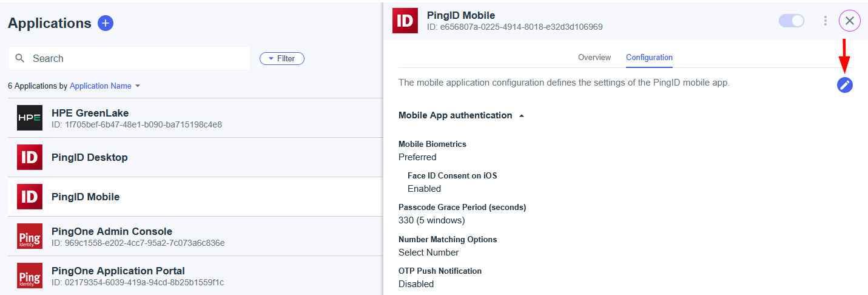The height and width of the screenshot is (295, 868).
Task: Click the PingID Mobile header logo
Action: click(x=405, y=21)
